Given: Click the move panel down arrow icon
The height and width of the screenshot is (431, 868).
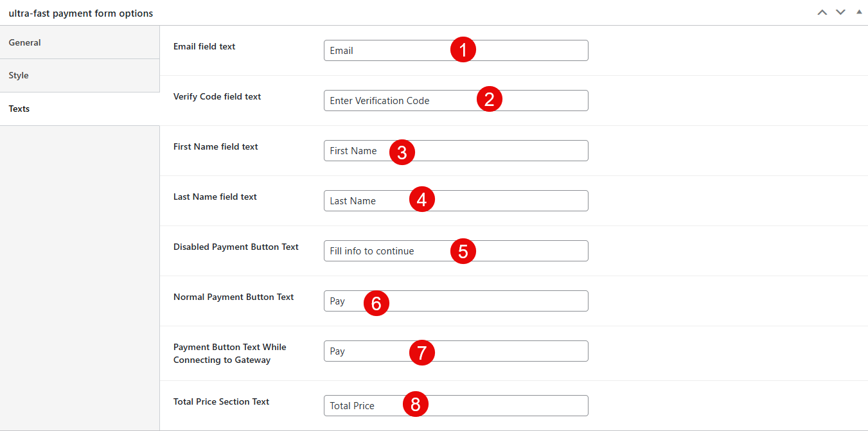Looking at the screenshot, I should pos(840,12).
